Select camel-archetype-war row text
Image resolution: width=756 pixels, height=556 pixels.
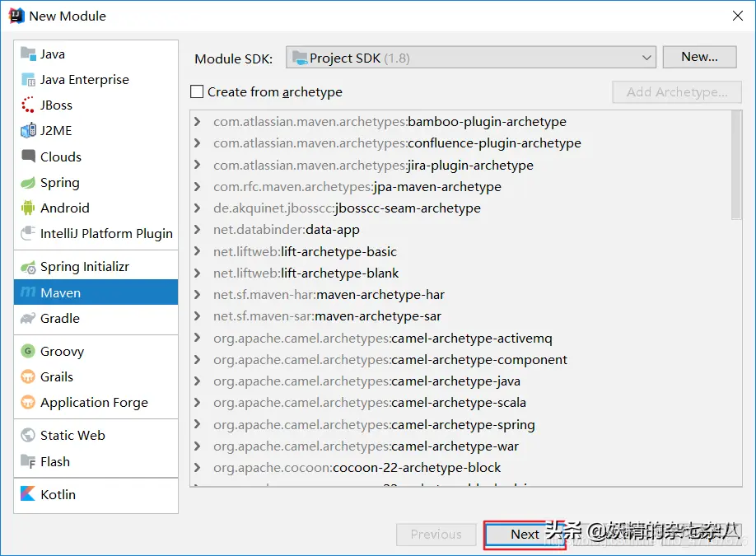click(x=366, y=446)
